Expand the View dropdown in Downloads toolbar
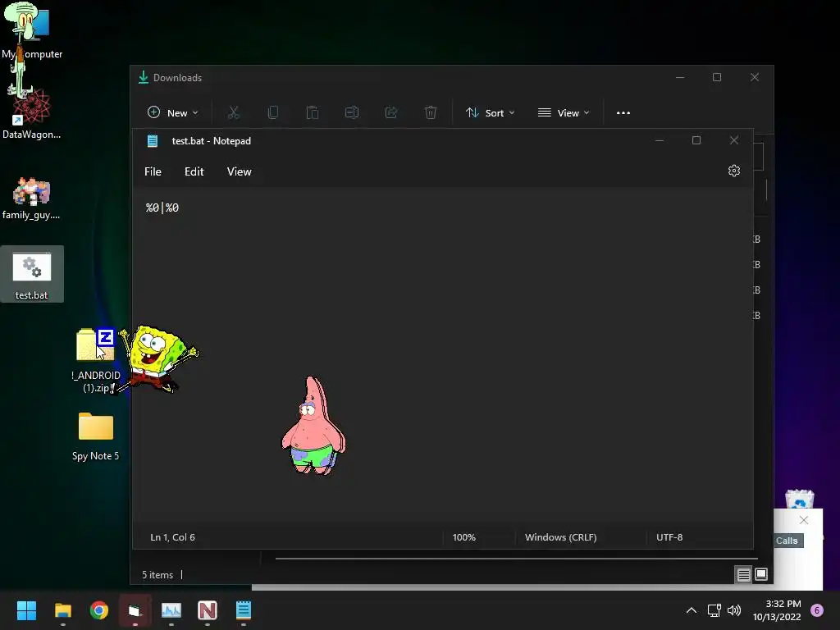Image resolution: width=840 pixels, height=630 pixels. [564, 112]
